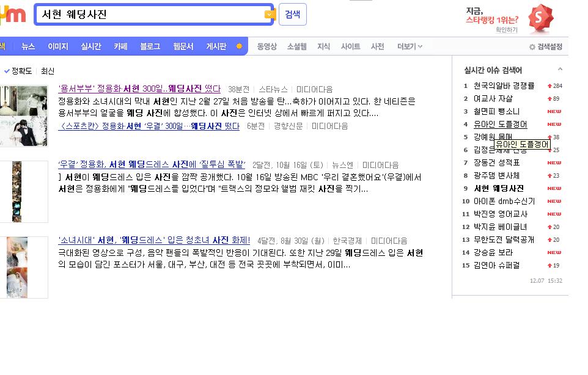Open the '용서부부' 정용화·서현 300일 headline

(x=139, y=89)
